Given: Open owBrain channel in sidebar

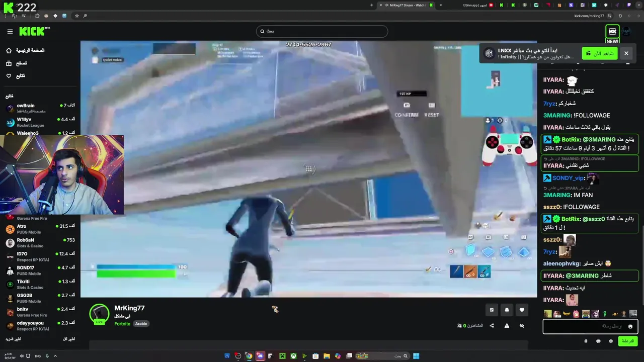Looking at the screenshot, I should tap(40, 108).
